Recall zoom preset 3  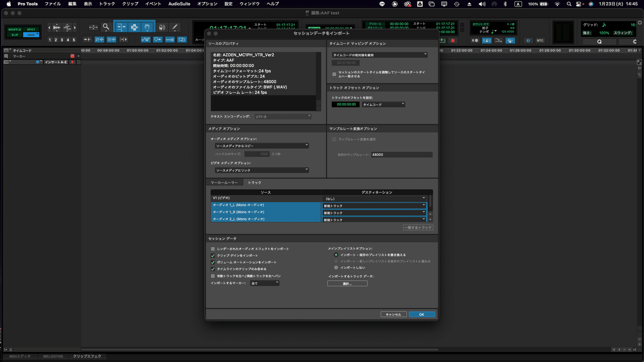[62, 40]
